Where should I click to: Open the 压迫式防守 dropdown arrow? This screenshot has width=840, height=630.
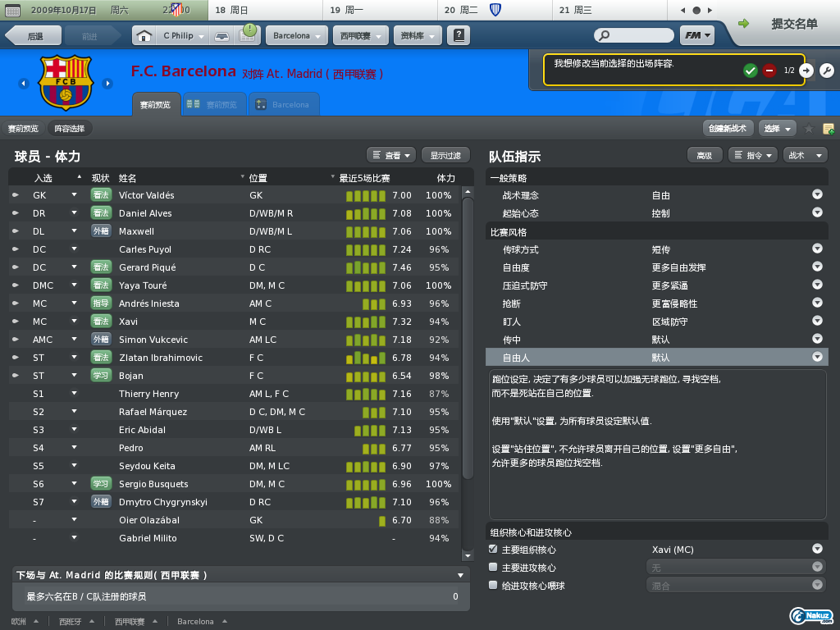click(x=817, y=285)
